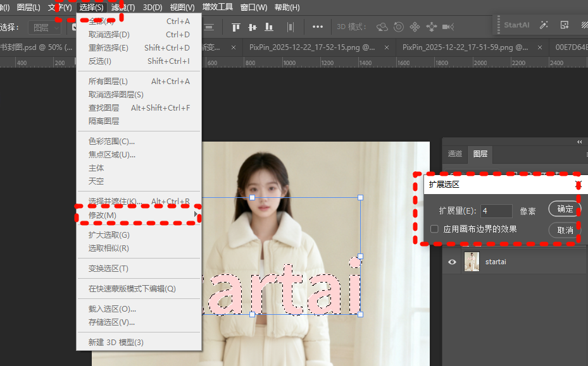Click the align vertical centers icon

click(253, 27)
